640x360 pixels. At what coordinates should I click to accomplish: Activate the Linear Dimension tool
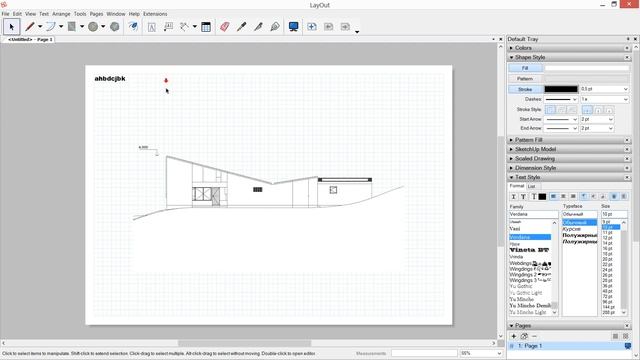tap(184, 27)
